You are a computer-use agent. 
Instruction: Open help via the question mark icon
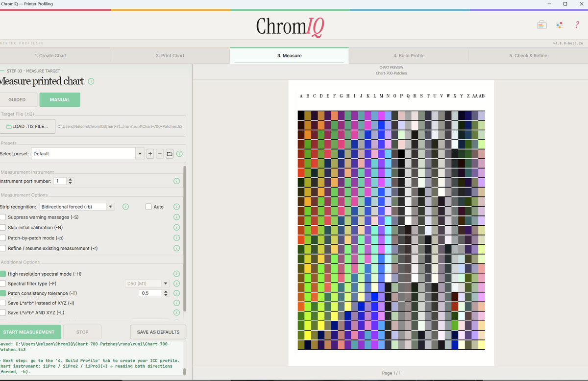pos(577,24)
